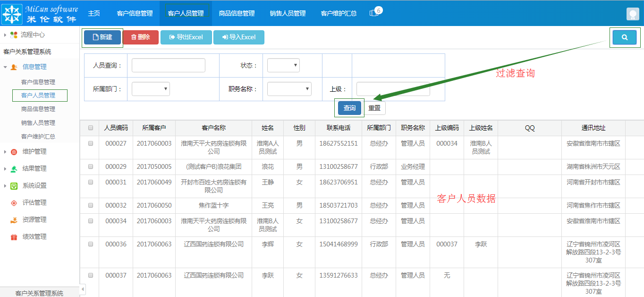Open the notifications cart icon showing badge 6

pos(373,13)
